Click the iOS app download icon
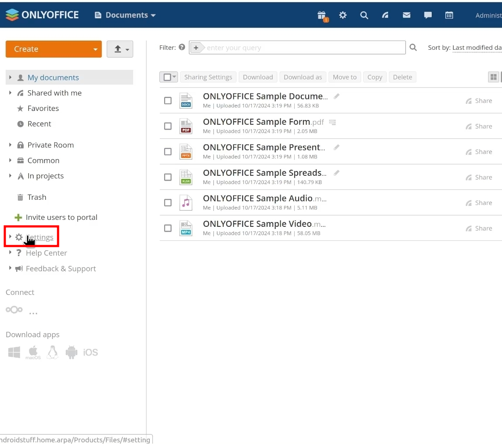 tap(91, 352)
